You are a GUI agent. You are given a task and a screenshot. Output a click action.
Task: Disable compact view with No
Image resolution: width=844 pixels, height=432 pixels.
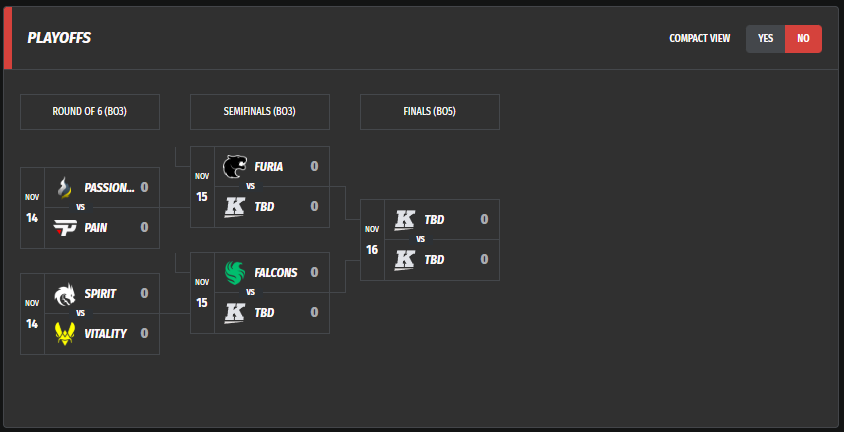pos(803,39)
